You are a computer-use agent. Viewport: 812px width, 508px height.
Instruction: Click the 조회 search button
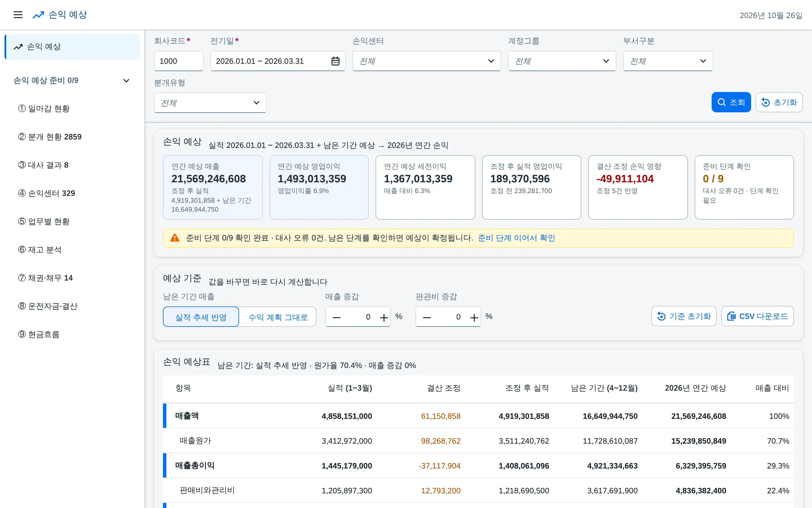tap(731, 102)
